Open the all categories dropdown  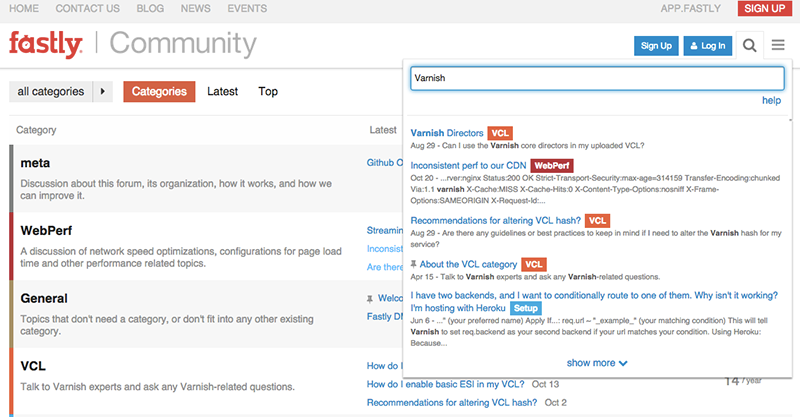tap(51, 91)
